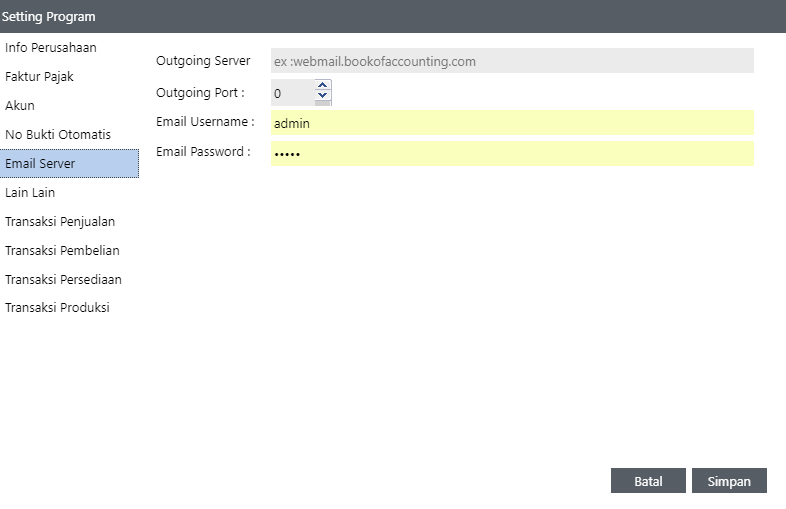Click the Email Username field containing admin
This screenshot has width=786, height=509.
tap(511, 123)
